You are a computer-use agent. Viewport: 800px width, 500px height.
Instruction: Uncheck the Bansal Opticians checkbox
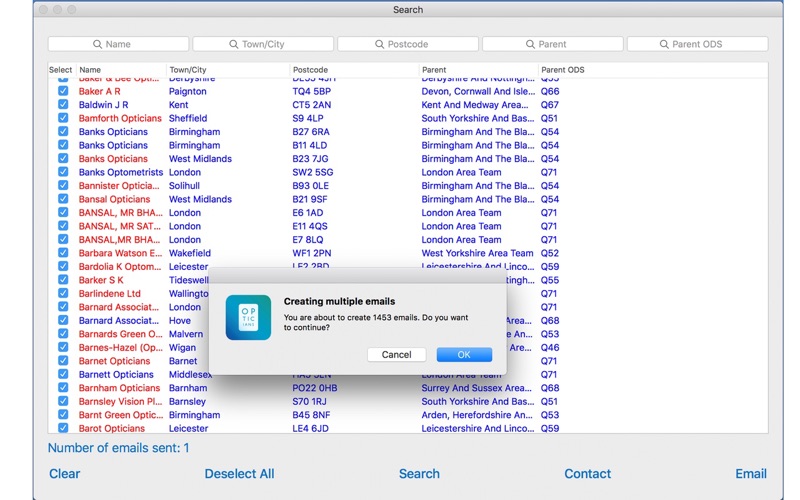click(63, 198)
